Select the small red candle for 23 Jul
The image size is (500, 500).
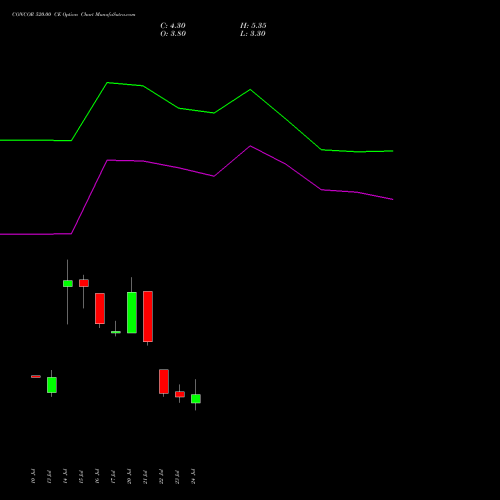[180, 394]
